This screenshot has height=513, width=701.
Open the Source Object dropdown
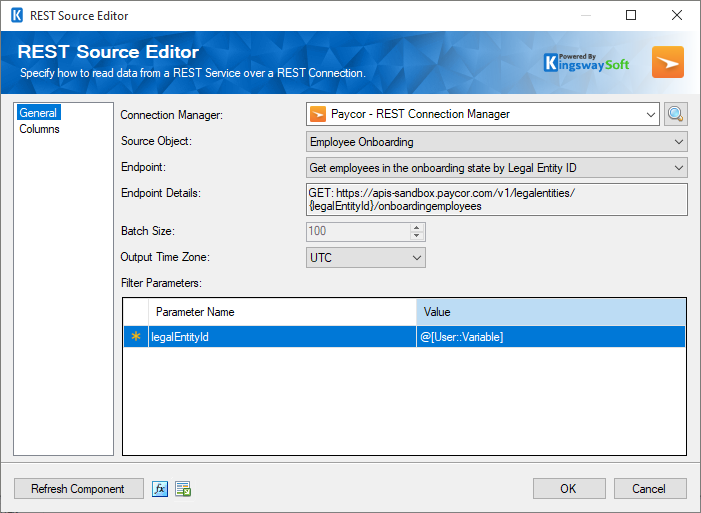[679, 142]
